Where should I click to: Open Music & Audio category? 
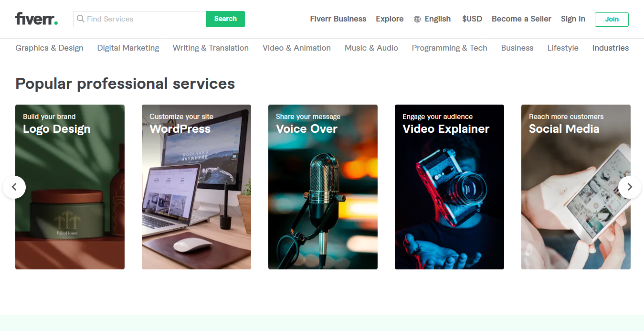(371, 48)
